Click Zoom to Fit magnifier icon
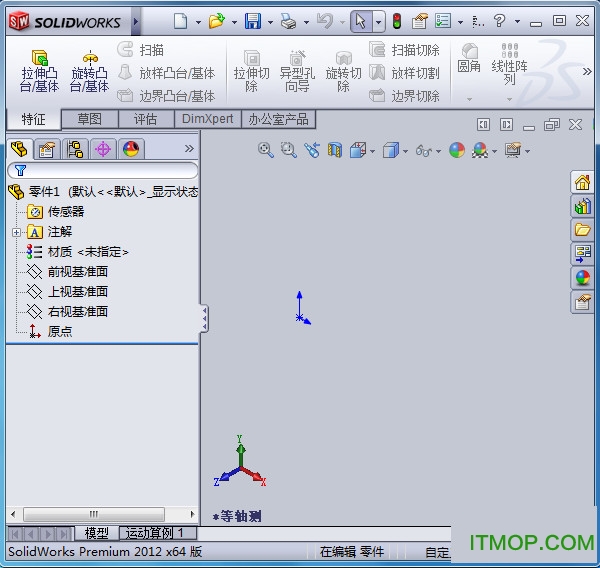Image resolution: width=600 pixels, height=568 pixels. pyautogui.click(x=266, y=150)
